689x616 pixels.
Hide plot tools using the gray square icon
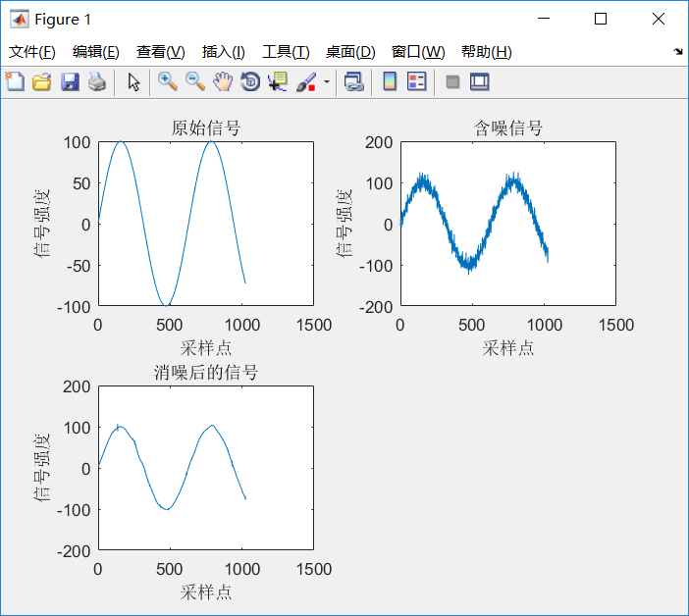pyautogui.click(x=452, y=82)
